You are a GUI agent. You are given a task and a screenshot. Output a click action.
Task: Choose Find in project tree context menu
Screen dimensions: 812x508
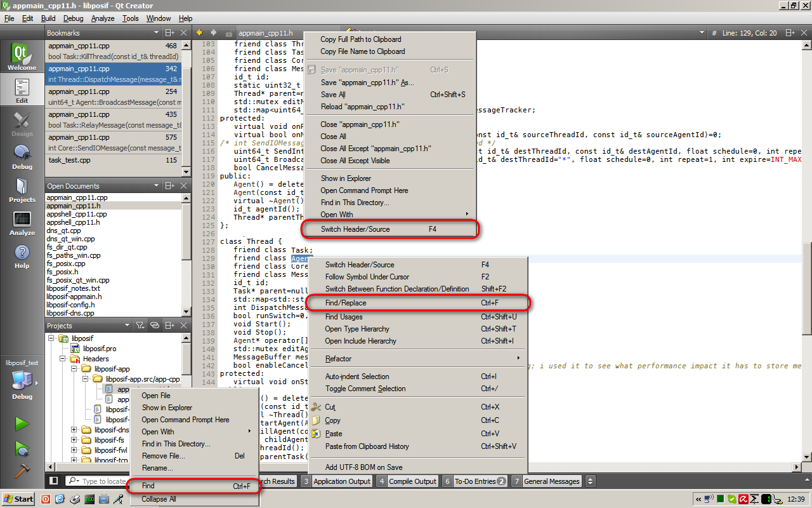coord(193,486)
